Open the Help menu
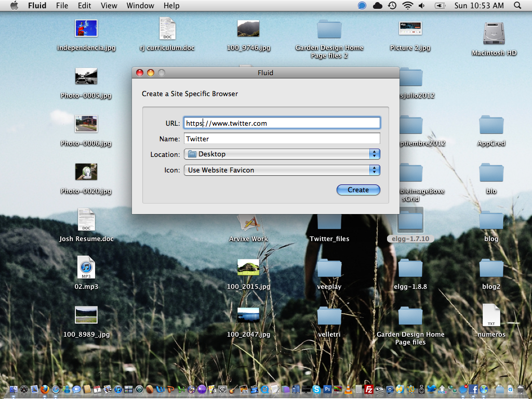Screen dimensions: 532x399 pyautogui.click(x=171, y=5)
